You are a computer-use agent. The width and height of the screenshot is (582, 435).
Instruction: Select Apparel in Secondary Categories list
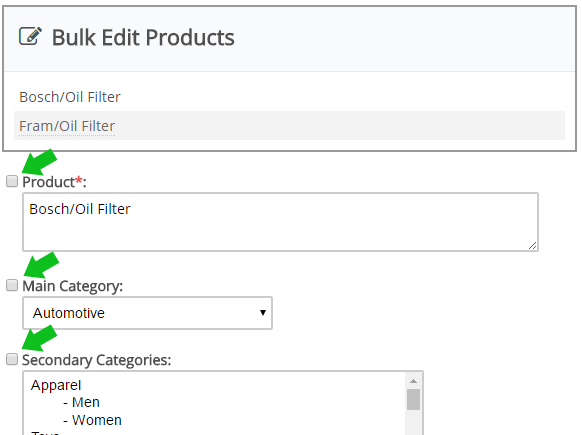(56, 385)
